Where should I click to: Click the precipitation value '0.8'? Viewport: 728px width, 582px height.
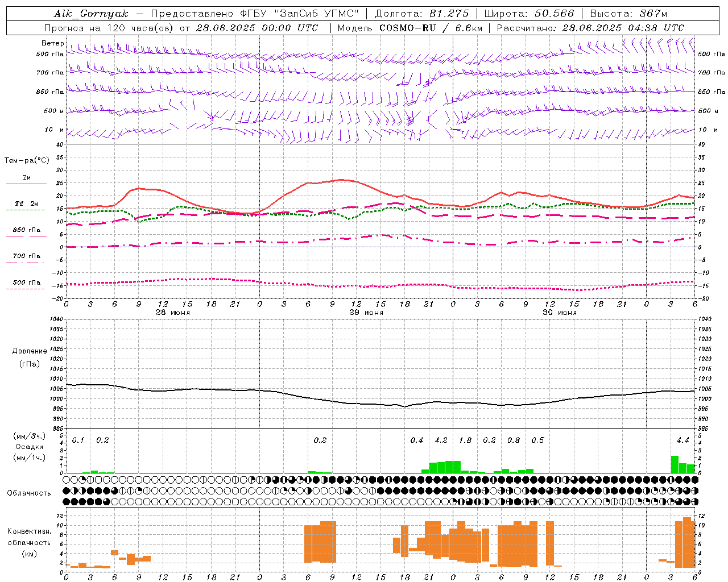514,440
